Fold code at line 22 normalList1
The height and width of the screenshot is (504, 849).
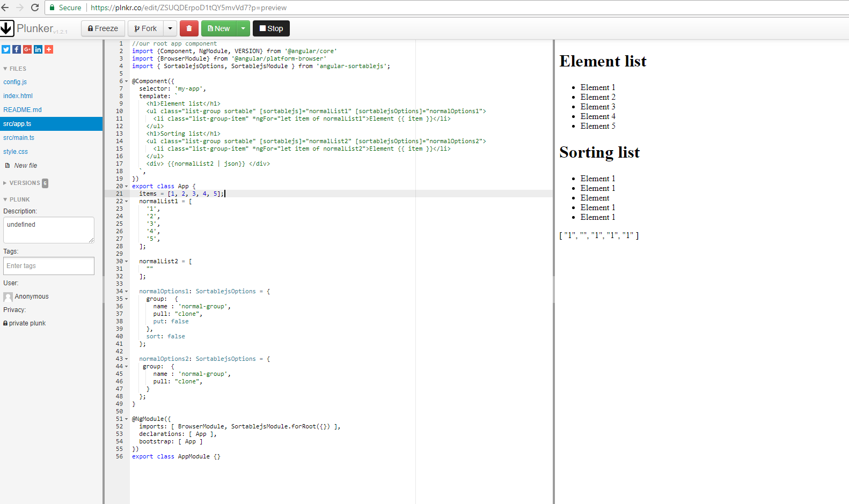click(127, 202)
